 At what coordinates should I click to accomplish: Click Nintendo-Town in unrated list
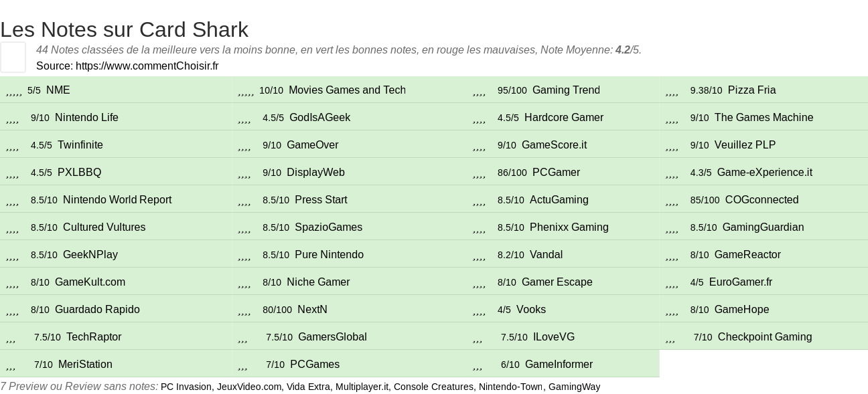(x=510, y=387)
